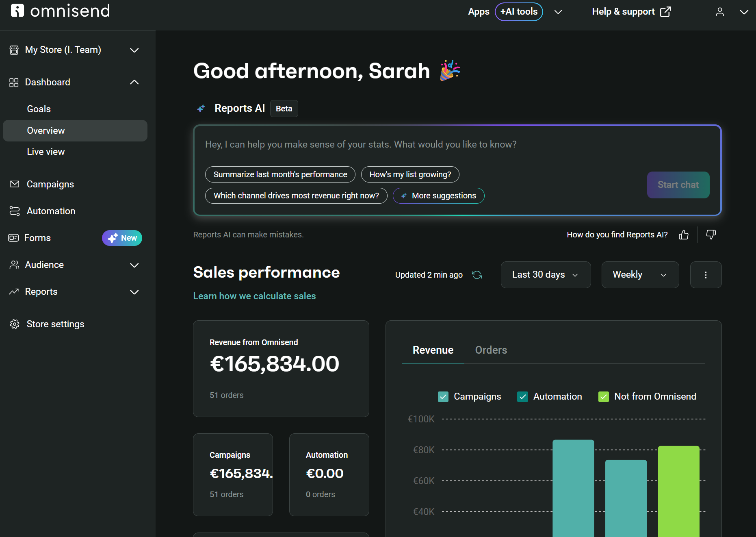
Task: Switch to the Revenue tab
Action: [433, 350]
